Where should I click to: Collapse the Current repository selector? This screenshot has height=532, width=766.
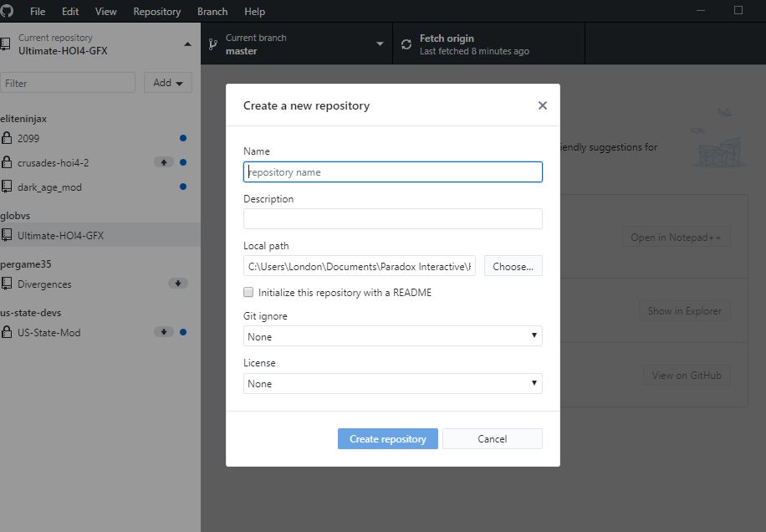(x=186, y=44)
